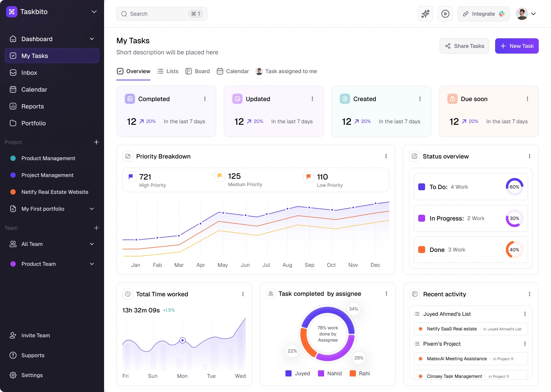The height and width of the screenshot is (392, 551).
Task: Expand the Taskbito workspace dropdown
Action: coord(94,12)
